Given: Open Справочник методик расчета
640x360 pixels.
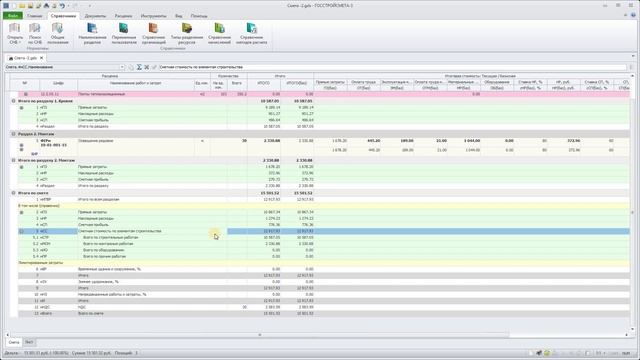Looking at the screenshot, I should pos(251,33).
